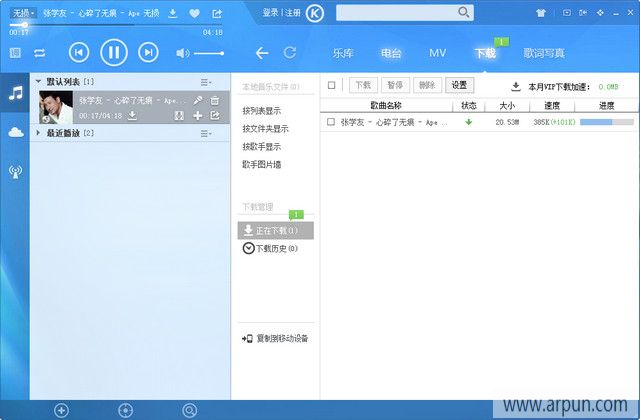This screenshot has width=640, height=420.
Task: Click the MV icon on the playlist song
Action: pyautogui.click(x=179, y=116)
